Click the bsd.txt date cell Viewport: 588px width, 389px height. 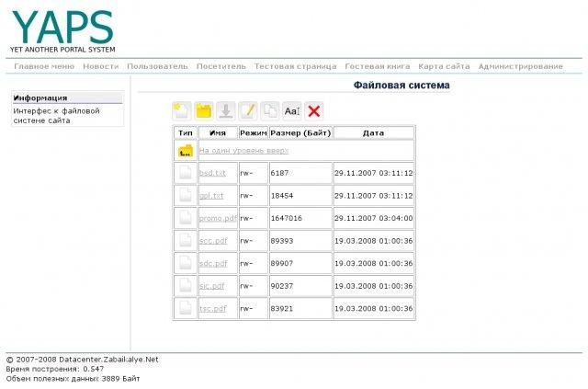point(374,173)
